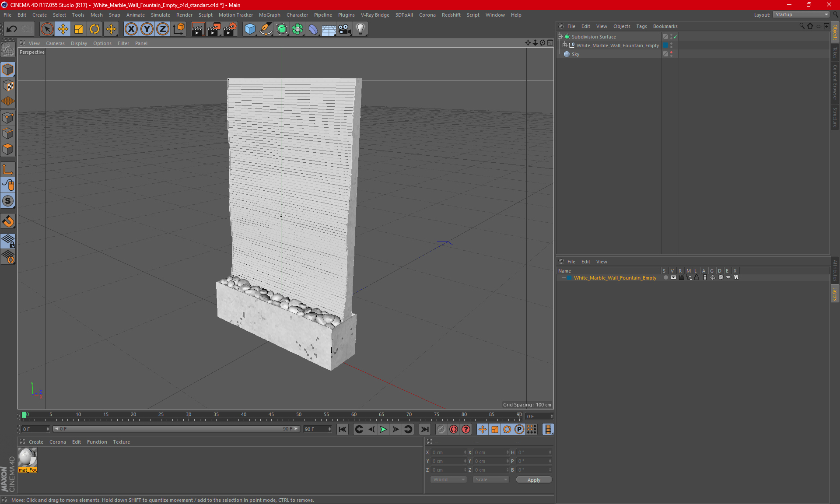Image resolution: width=840 pixels, height=504 pixels.
Task: Go to end of animation
Action: [424, 429]
